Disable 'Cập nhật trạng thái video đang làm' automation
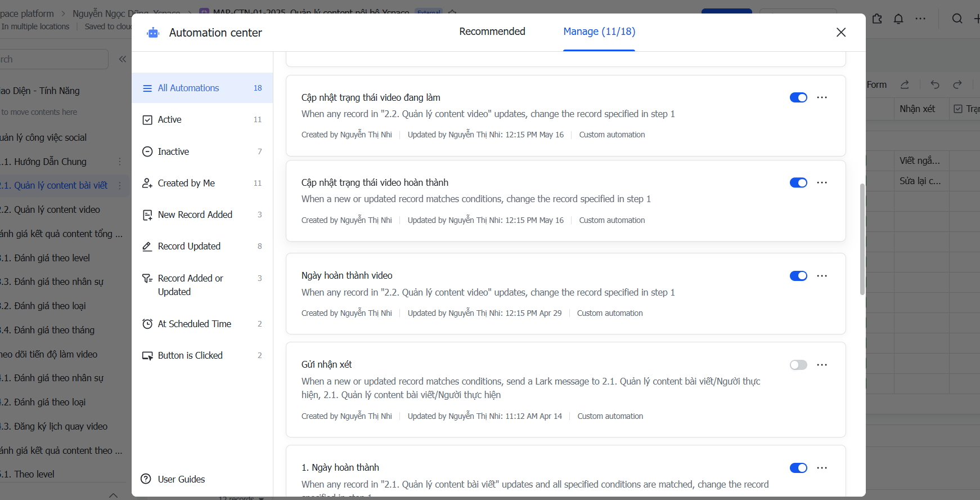980x500 pixels. pyautogui.click(x=798, y=97)
